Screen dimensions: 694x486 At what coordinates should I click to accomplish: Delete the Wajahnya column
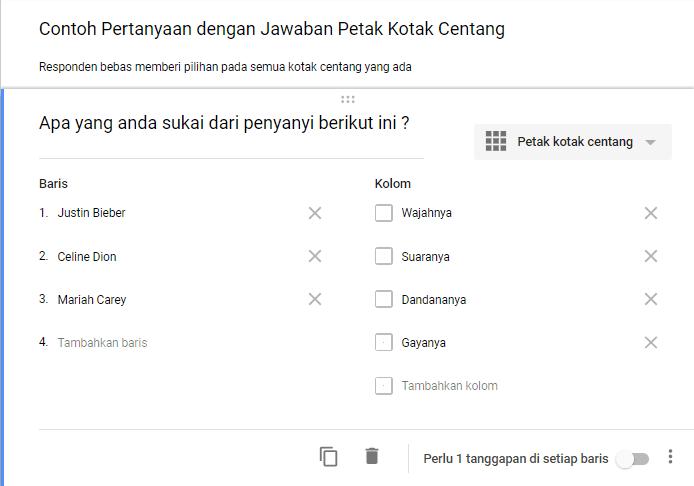click(651, 213)
